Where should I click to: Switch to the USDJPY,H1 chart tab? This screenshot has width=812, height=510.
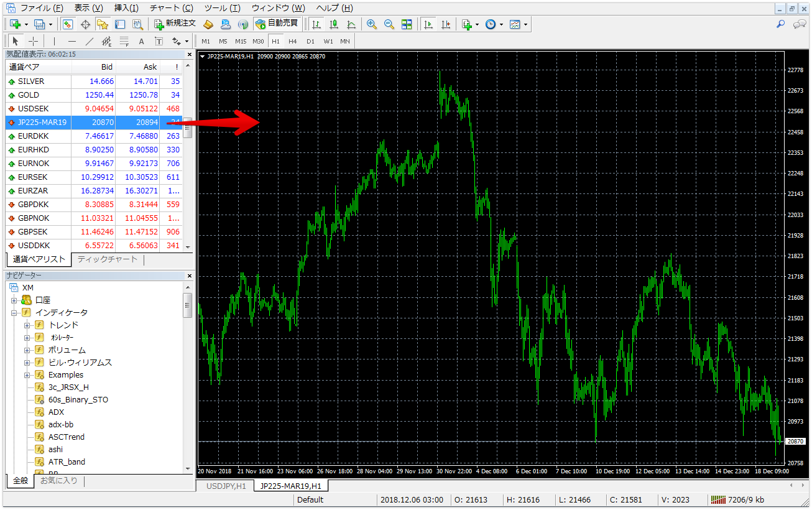(226, 486)
